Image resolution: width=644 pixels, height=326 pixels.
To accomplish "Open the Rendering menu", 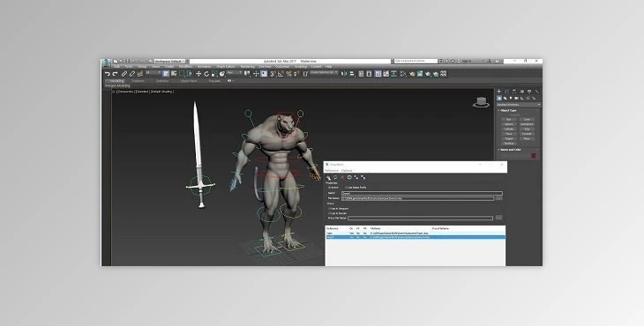I will (x=247, y=66).
